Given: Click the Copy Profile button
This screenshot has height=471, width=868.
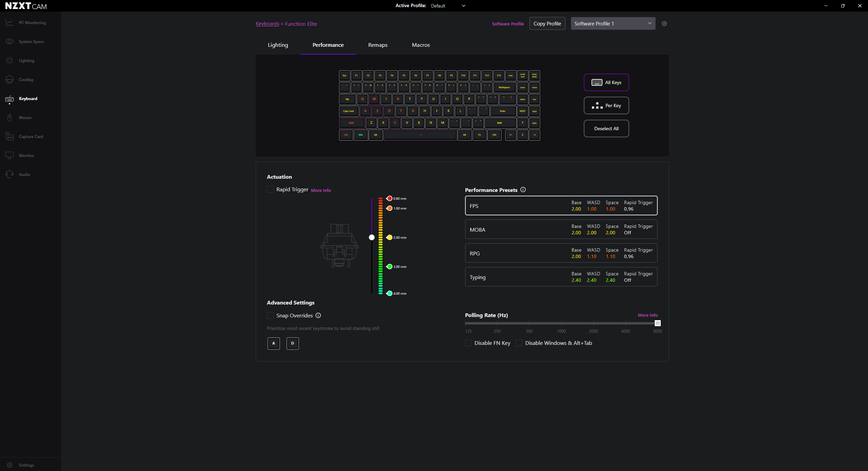Looking at the screenshot, I should pos(547,24).
